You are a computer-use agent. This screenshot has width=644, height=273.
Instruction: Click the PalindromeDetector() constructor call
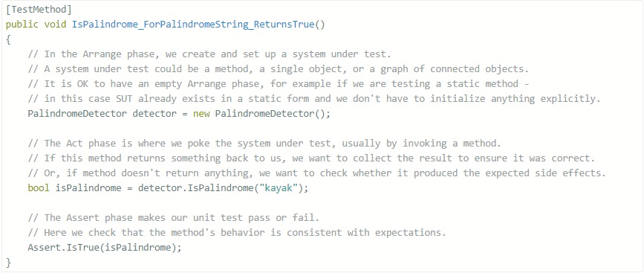pyautogui.click(x=270, y=114)
